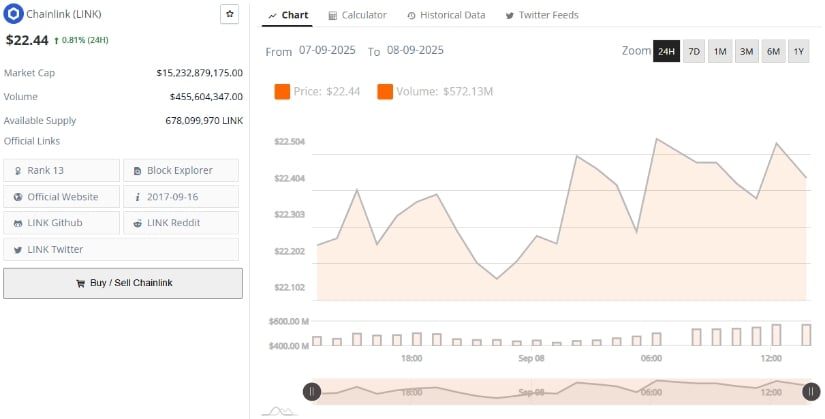Click the right range slider handle

pyautogui.click(x=811, y=392)
